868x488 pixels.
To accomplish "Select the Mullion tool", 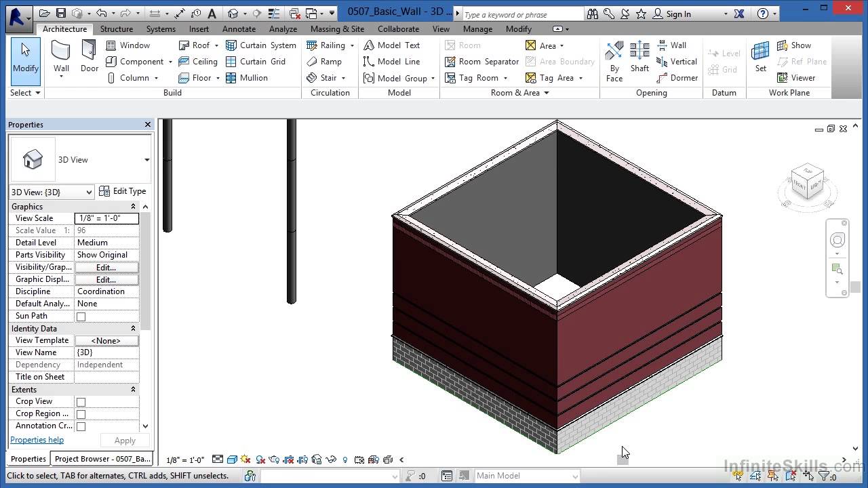I will [247, 78].
